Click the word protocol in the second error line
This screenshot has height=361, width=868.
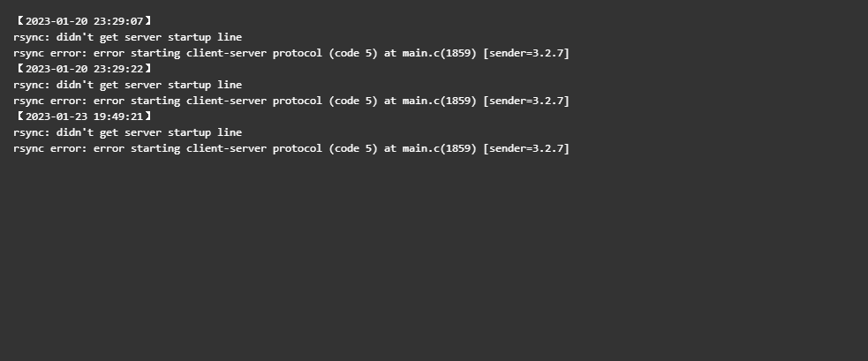coord(298,101)
